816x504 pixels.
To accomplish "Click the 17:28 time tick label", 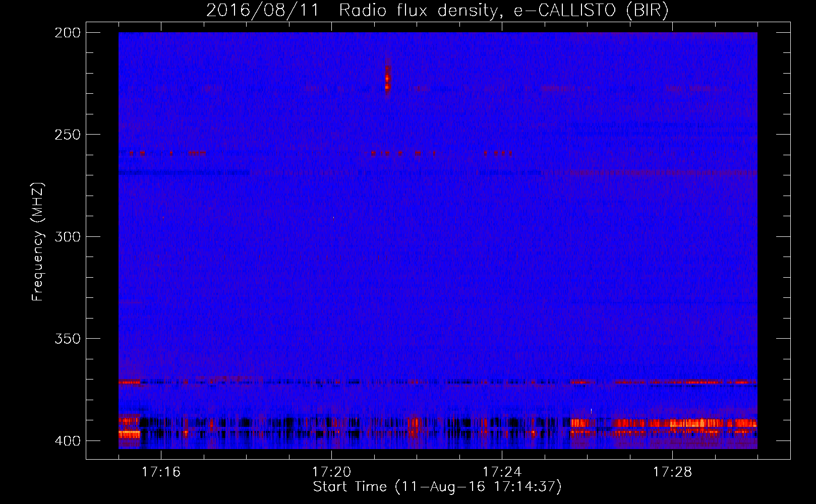I will coord(672,472).
